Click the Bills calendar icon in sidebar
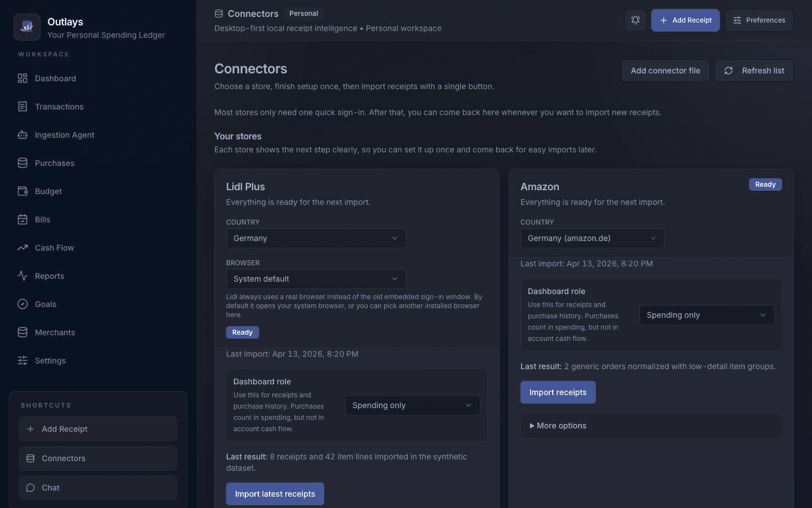 tap(23, 220)
